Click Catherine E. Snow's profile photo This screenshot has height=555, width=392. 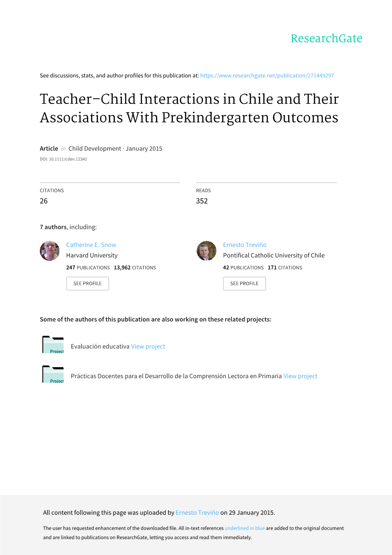pyautogui.click(x=50, y=251)
